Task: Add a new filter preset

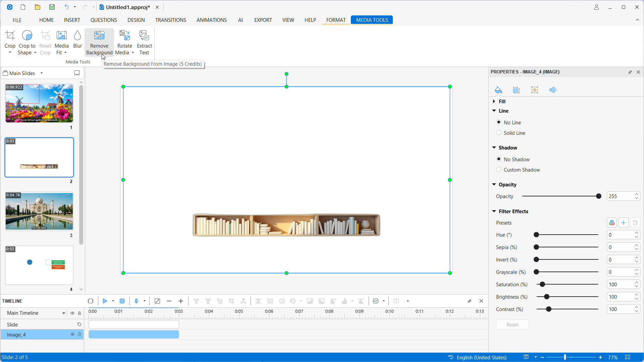Action: [623, 223]
